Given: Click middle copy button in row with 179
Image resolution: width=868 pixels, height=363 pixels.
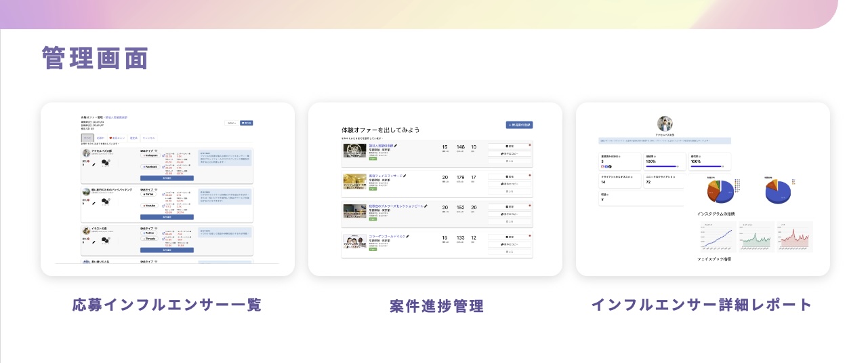Looking at the screenshot, I should click(x=510, y=184).
